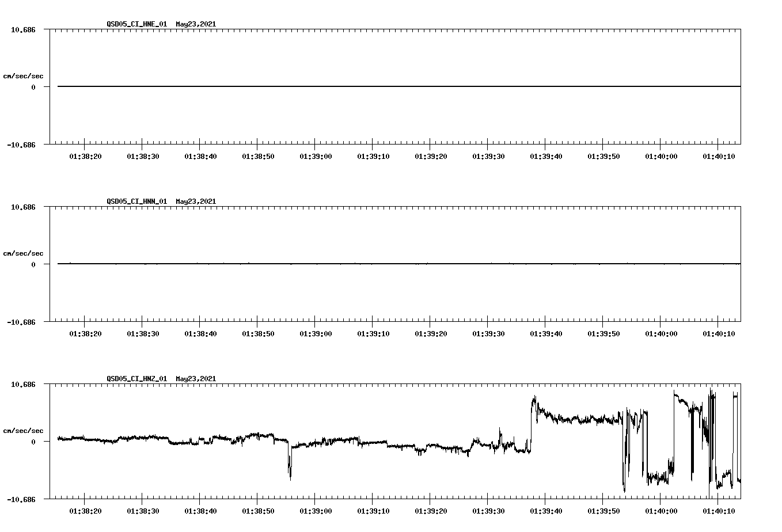Click the HNZ plot's -10.686 lower axis value
Image resolution: width=782 pixels, height=532 pixels.
[x=21, y=500]
